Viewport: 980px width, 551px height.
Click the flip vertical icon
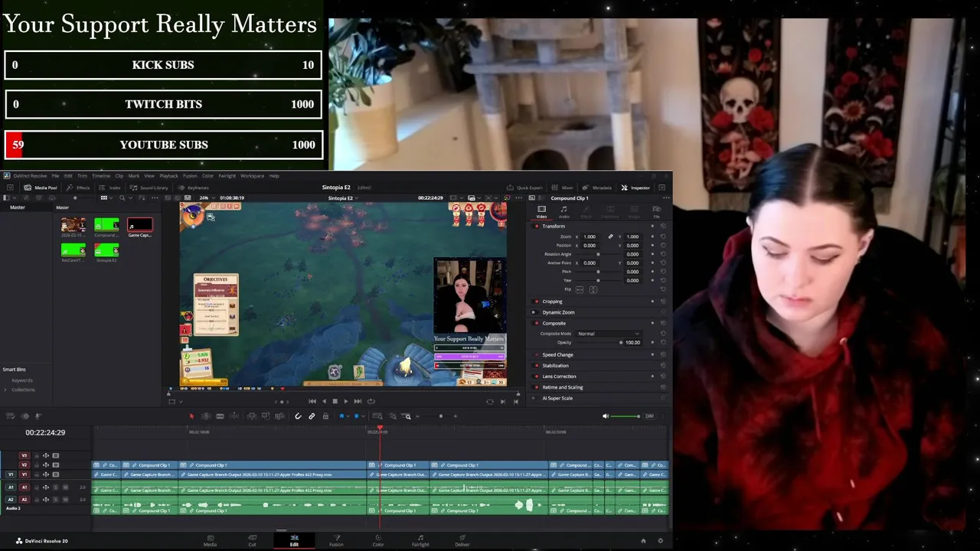[x=593, y=290]
